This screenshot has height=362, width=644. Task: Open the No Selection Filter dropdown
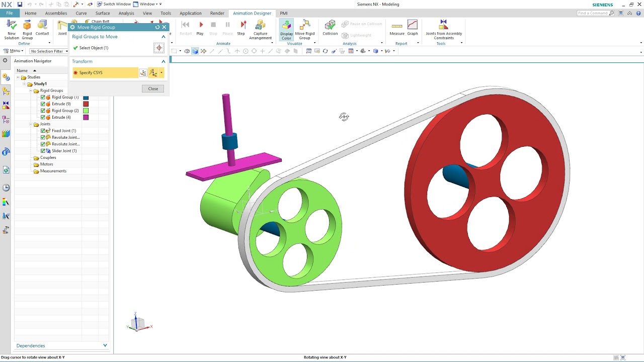[49, 51]
